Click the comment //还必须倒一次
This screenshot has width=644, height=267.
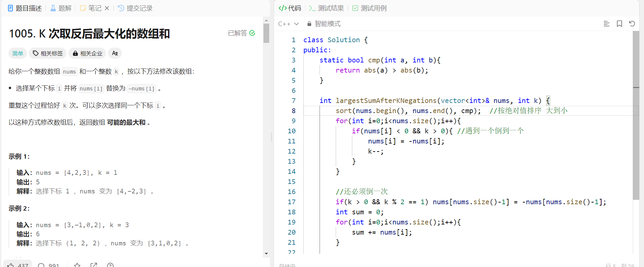coord(362,192)
